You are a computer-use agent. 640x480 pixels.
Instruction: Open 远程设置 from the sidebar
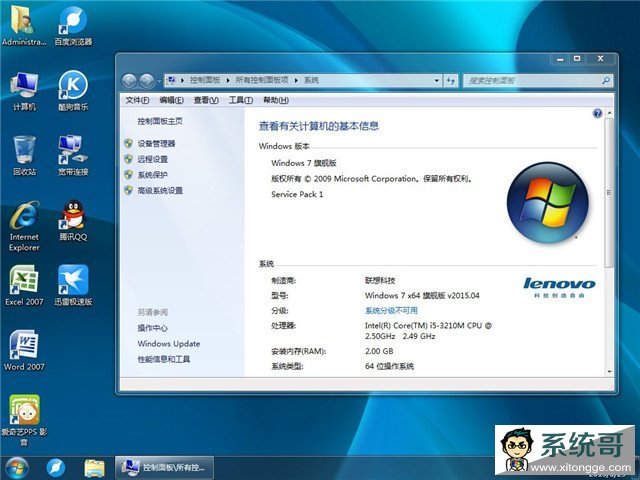(x=153, y=159)
